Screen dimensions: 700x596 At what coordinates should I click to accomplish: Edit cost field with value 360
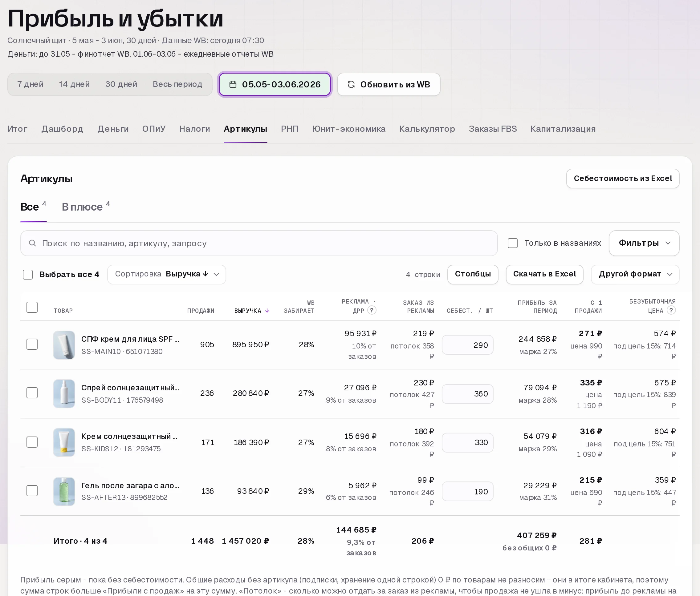tap(468, 393)
